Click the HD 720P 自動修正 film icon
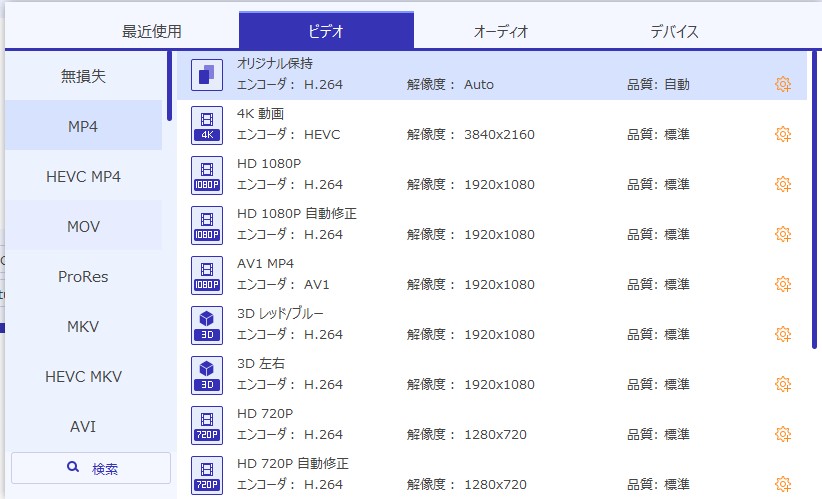This screenshot has width=822, height=499. point(207,475)
